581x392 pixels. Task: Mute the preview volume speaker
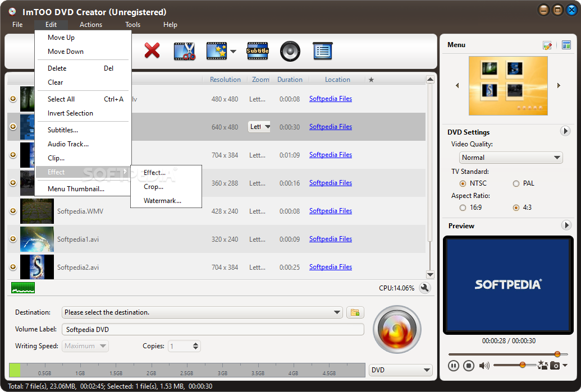(484, 366)
